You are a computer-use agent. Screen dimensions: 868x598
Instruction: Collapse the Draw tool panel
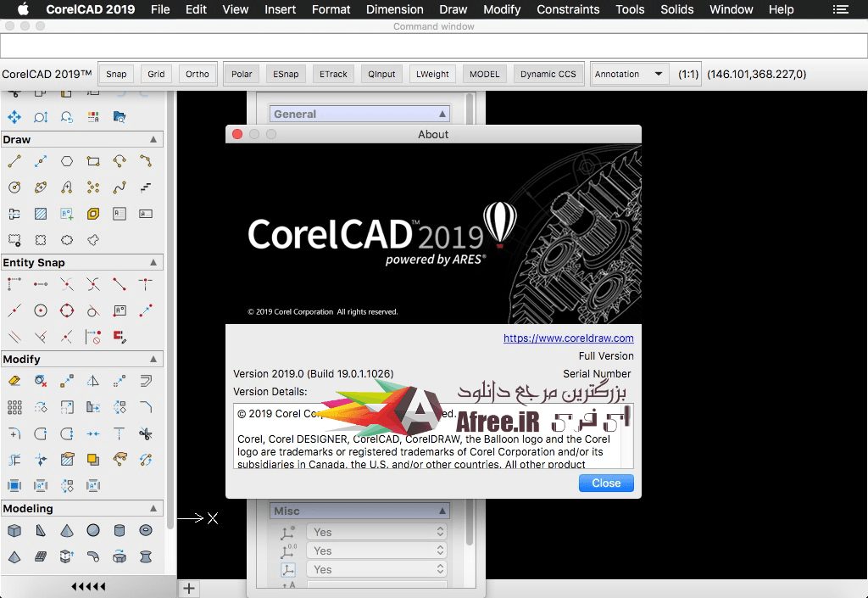click(x=153, y=139)
